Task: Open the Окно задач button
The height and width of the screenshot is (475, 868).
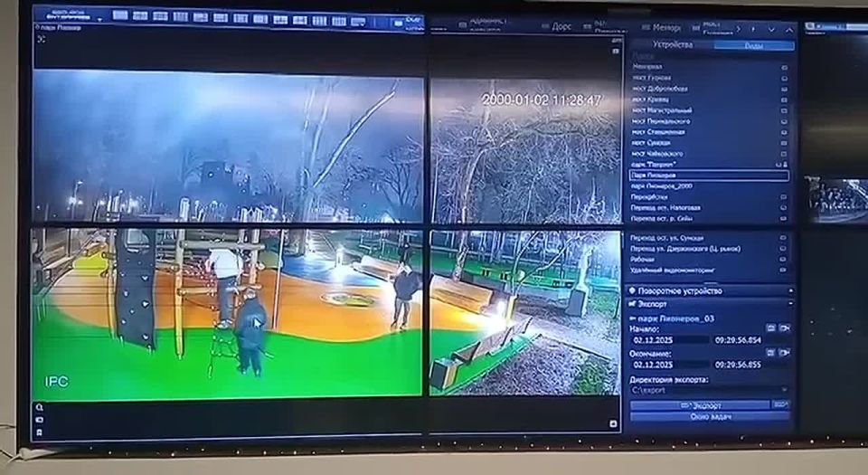Action: coord(711,416)
